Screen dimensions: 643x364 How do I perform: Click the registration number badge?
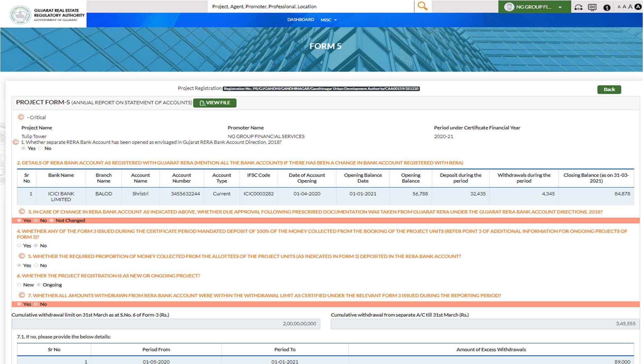click(321, 88)
